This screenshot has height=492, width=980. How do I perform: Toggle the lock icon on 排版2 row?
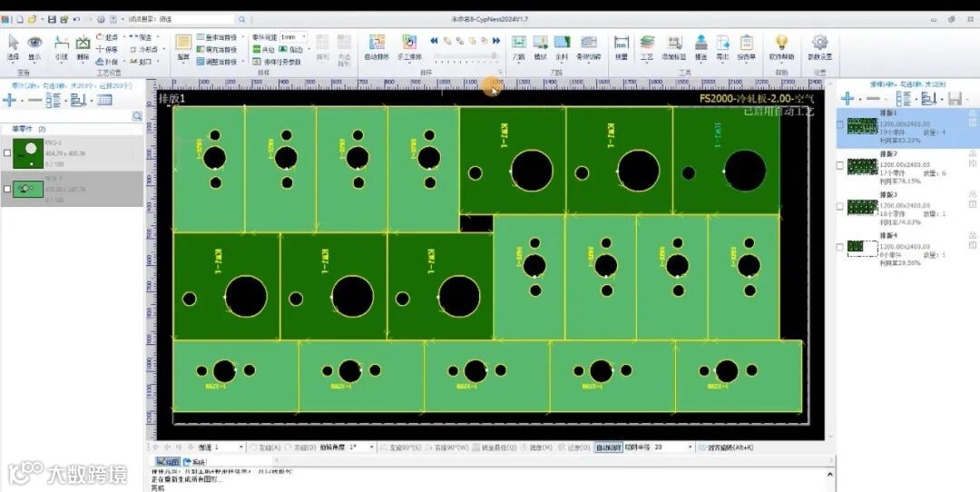(972, 153)
